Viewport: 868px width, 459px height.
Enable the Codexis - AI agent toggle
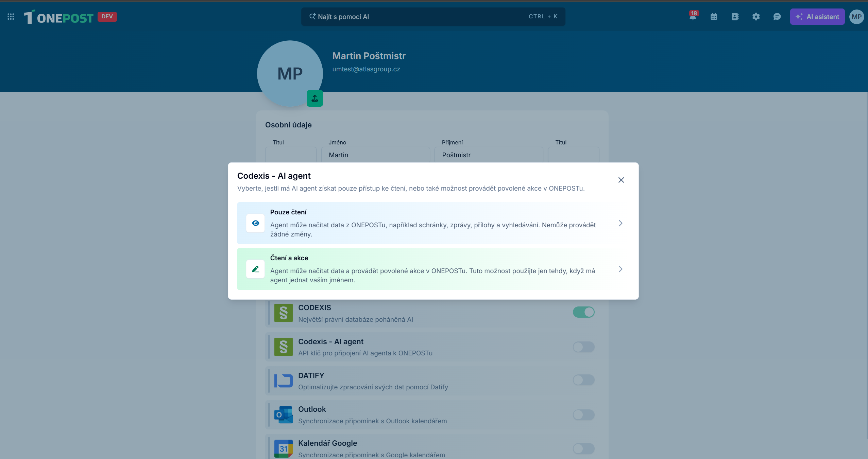tap(583, 347)
